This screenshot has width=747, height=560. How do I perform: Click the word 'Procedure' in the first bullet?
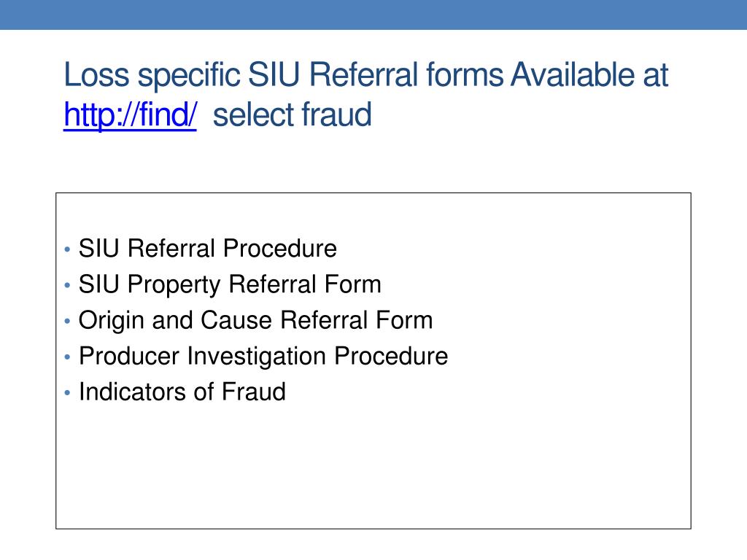280,248
